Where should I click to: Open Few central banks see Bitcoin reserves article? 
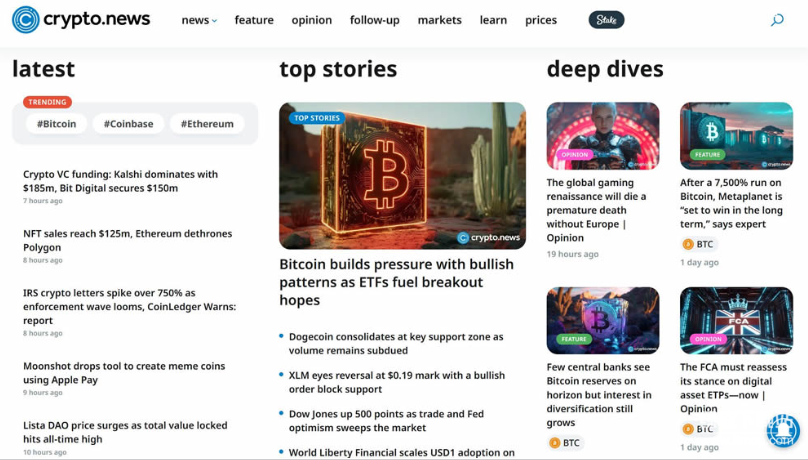599,395
